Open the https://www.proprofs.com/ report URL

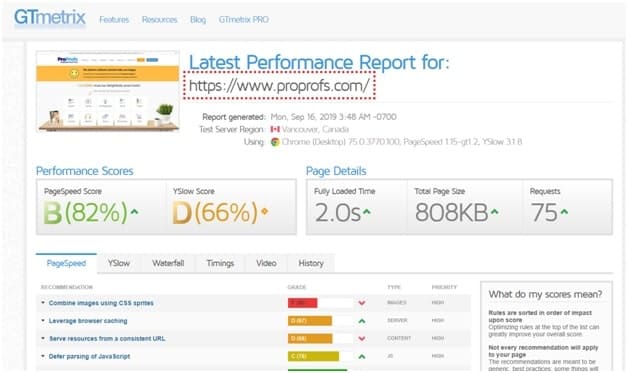279,85
